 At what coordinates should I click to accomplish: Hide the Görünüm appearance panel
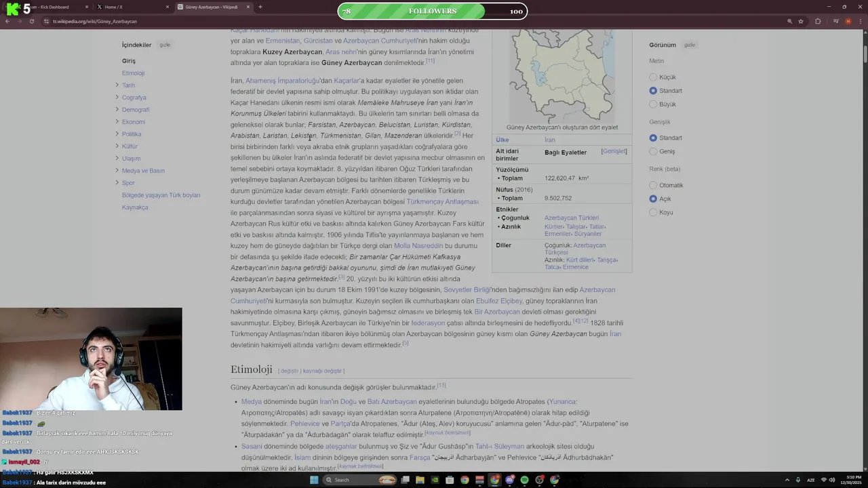pos(690,45)
